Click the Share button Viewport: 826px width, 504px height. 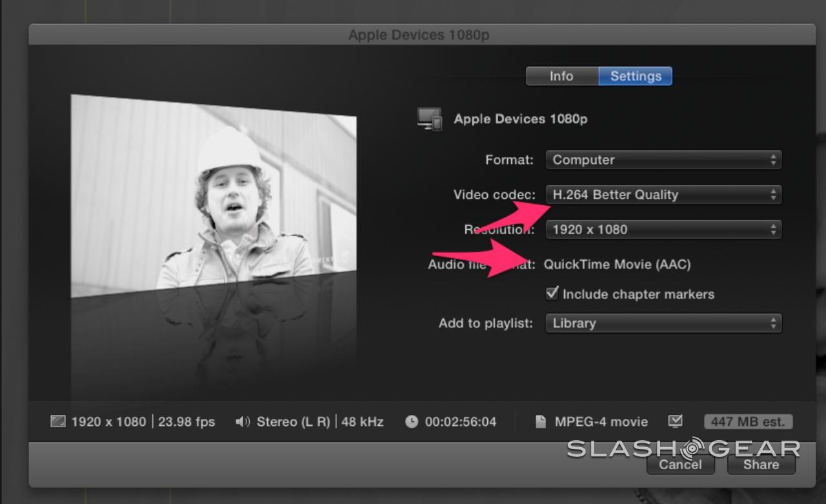coord(761,465)
